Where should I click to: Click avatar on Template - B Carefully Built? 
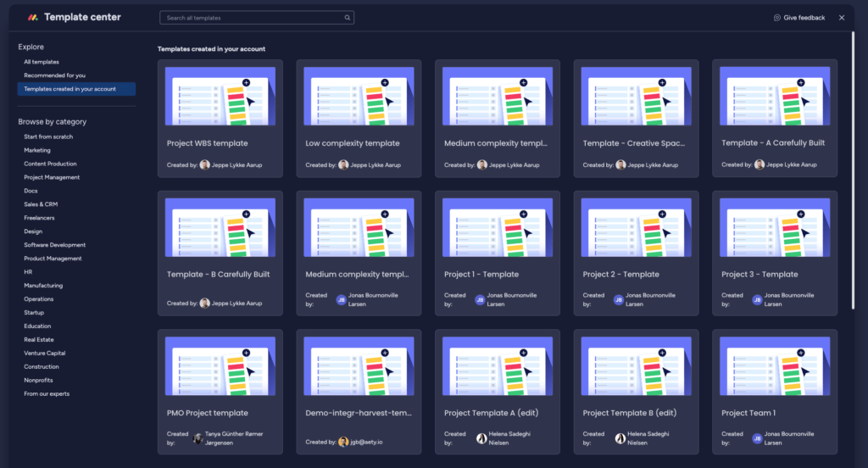(205, 303)
